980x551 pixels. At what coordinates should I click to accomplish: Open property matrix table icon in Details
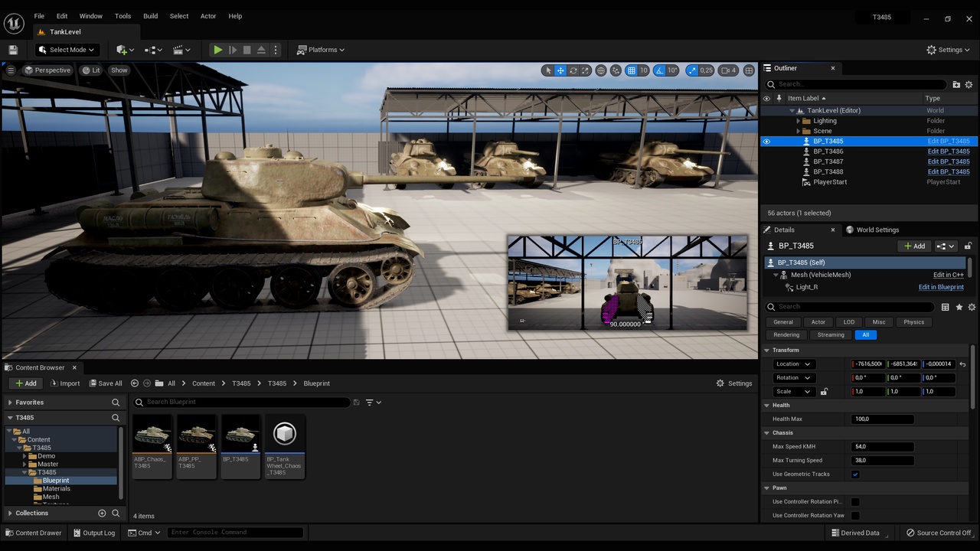tap(946, 307)
